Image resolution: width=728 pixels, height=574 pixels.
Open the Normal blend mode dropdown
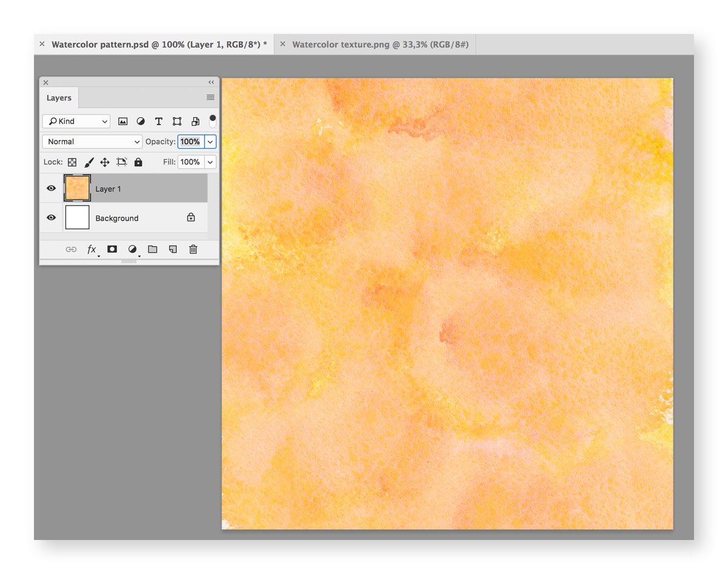tap(92, 141)
